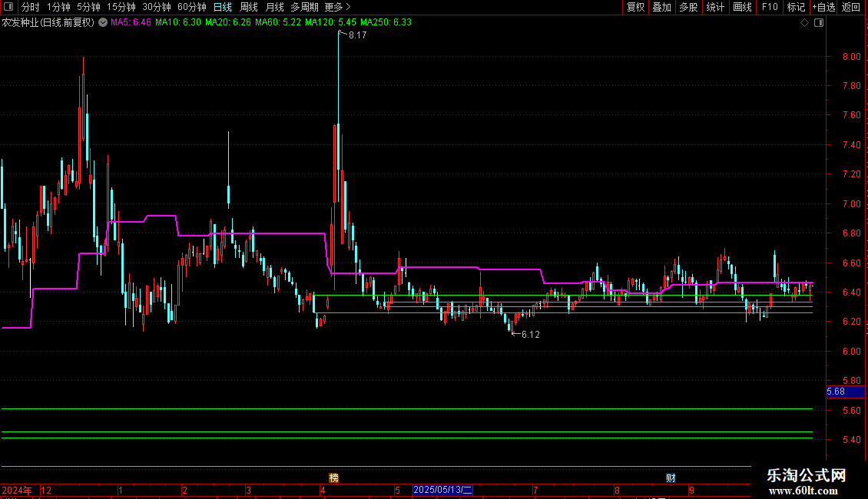Toggle the right side panel icon
The width and height of the screenshot is (868, 499).
click(819, 23)
